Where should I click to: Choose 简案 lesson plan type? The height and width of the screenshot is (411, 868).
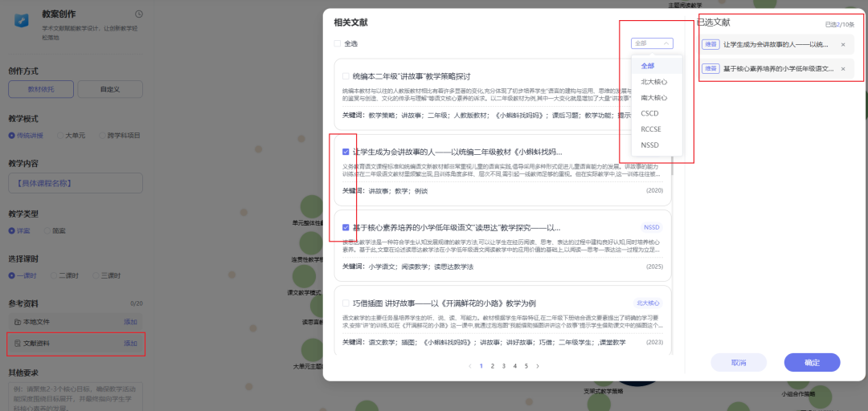click(x=55, y=230)
